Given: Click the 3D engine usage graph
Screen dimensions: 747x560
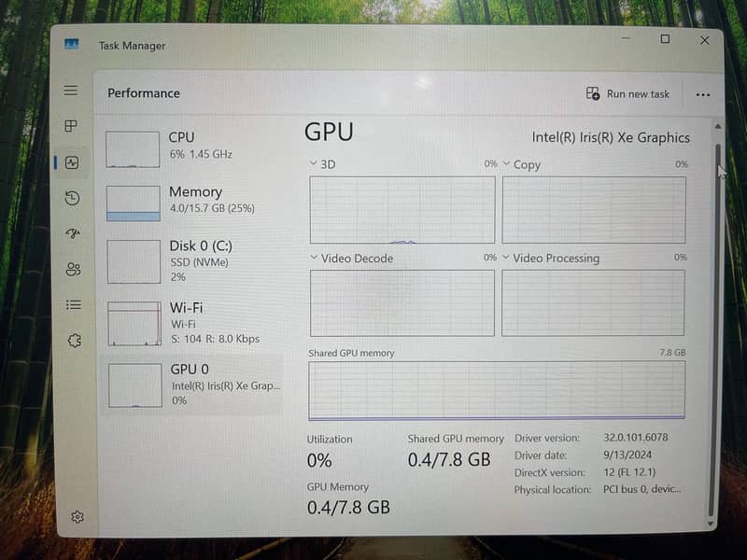Looking at the screenshot, I should click(x=402, y=210).
